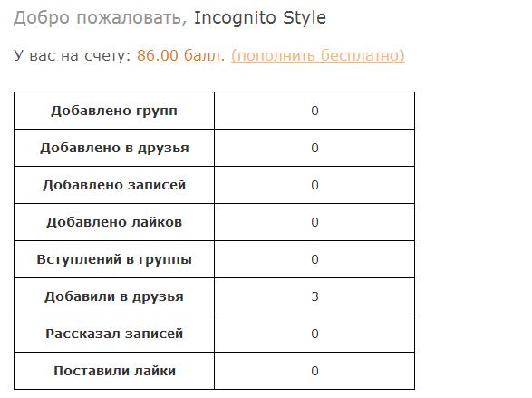Click the value 3 for Добавили в друзья

click(314, 296)
